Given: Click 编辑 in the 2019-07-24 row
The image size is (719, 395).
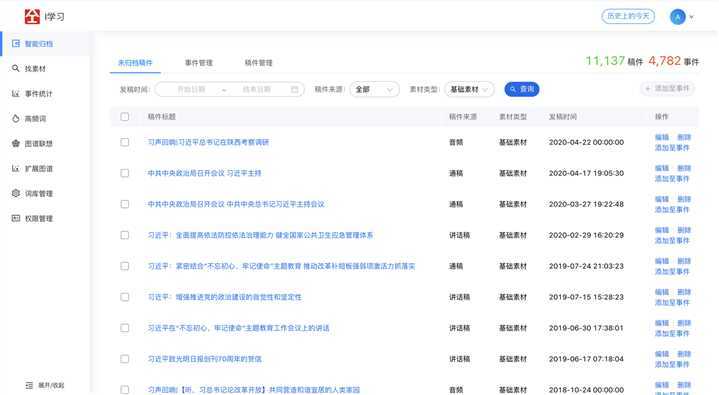Looking at the screenshot, I should click(662, 261).
